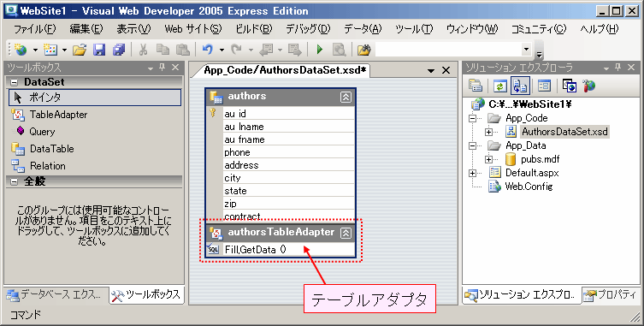644x326 pixels.
Task: Open the 編集(E) menu
Action: [86, 29]
